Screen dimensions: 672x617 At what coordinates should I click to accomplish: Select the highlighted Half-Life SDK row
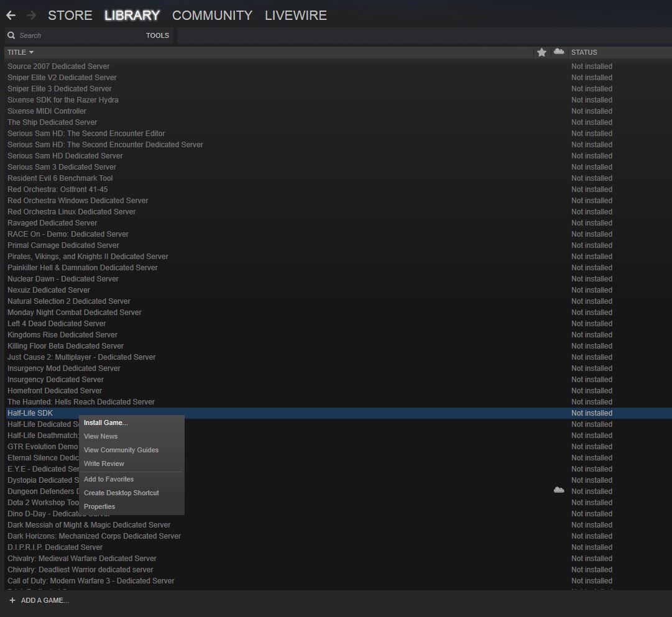(x=338, y=413)
